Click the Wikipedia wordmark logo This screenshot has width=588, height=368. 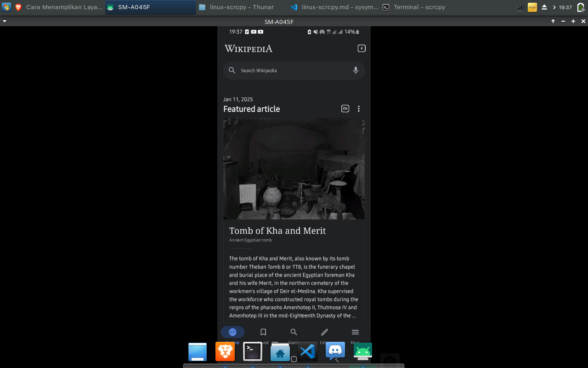(249, 49)
